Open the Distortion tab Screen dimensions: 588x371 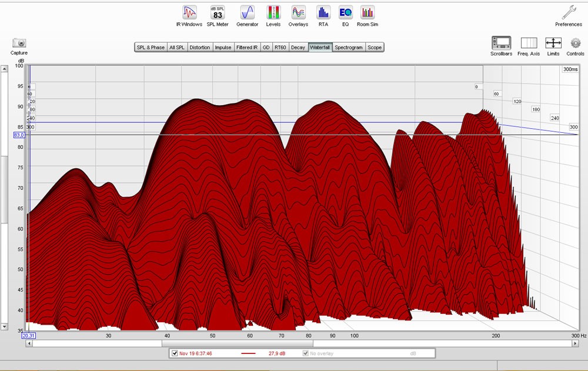200,47
